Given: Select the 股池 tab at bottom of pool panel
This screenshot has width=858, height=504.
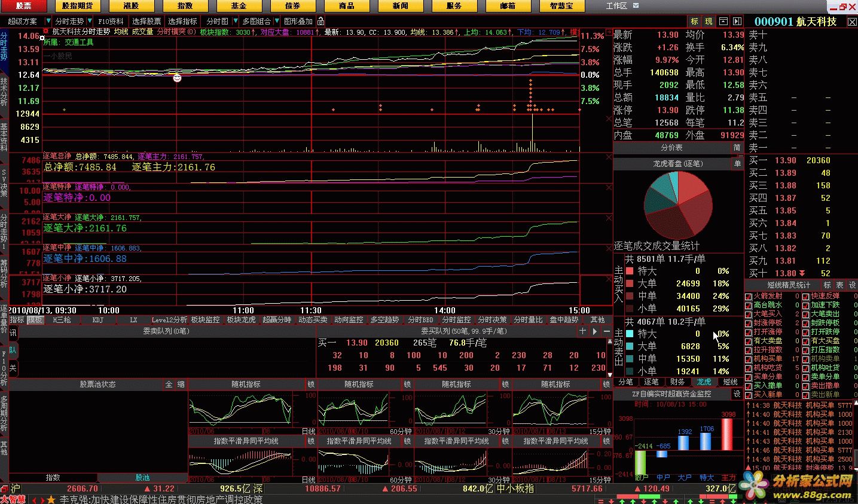Looking at the screenshot, I should 142,478.
